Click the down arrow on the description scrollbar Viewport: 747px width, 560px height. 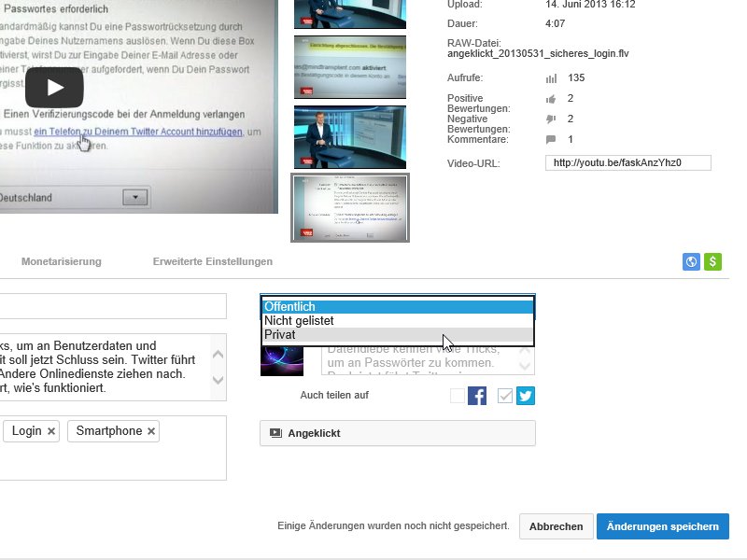[x=218, y=380]
